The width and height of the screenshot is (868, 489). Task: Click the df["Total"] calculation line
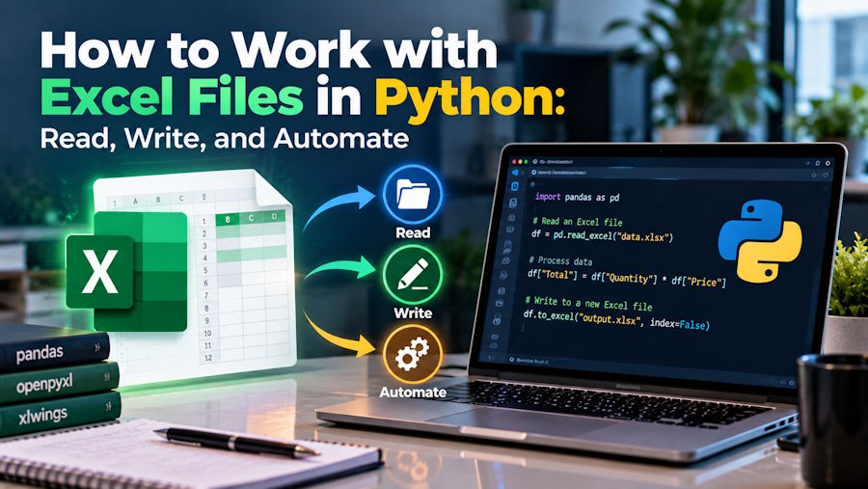coord(627,278)
